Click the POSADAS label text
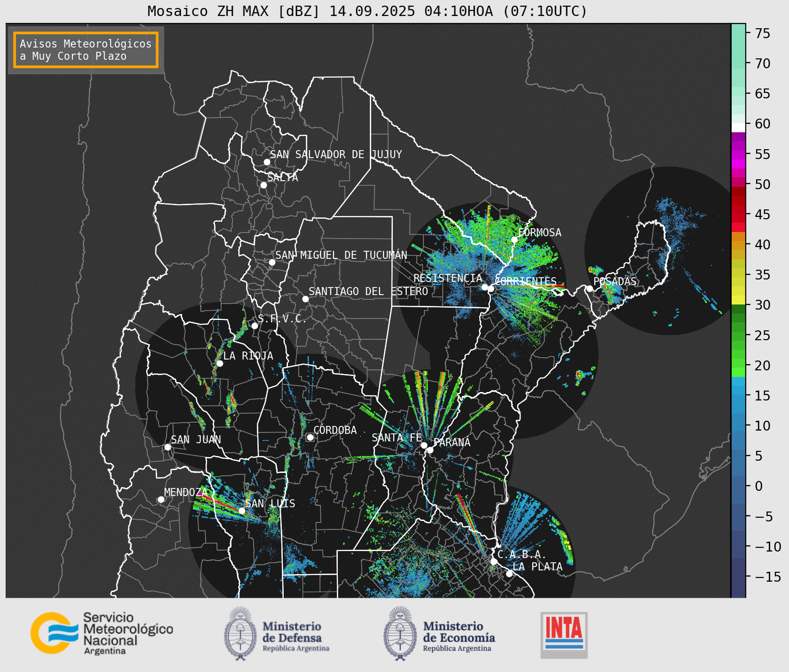Screen dimensions: 789x672 coord(615,281)
